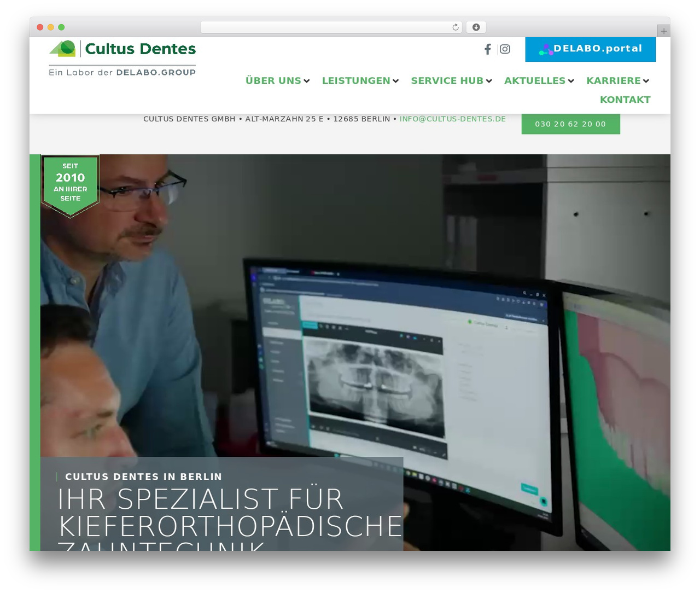This screenshot has height=593, width=700.
Task: Go to the KONTAKT page
Action: [x=625, y=100]
